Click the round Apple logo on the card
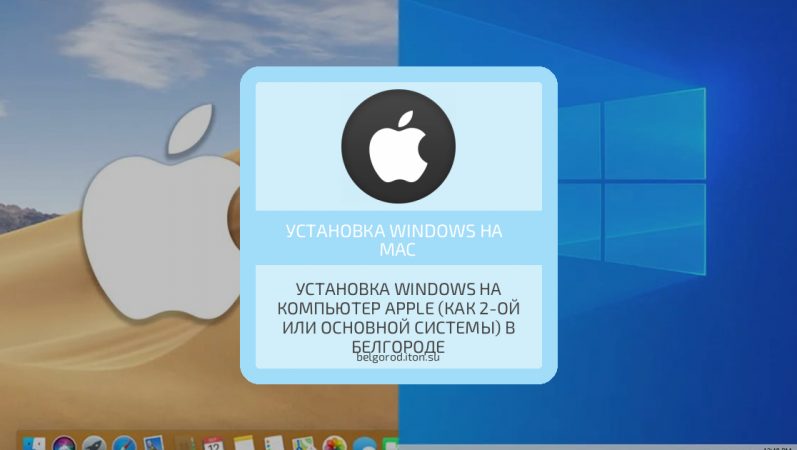 398,146
